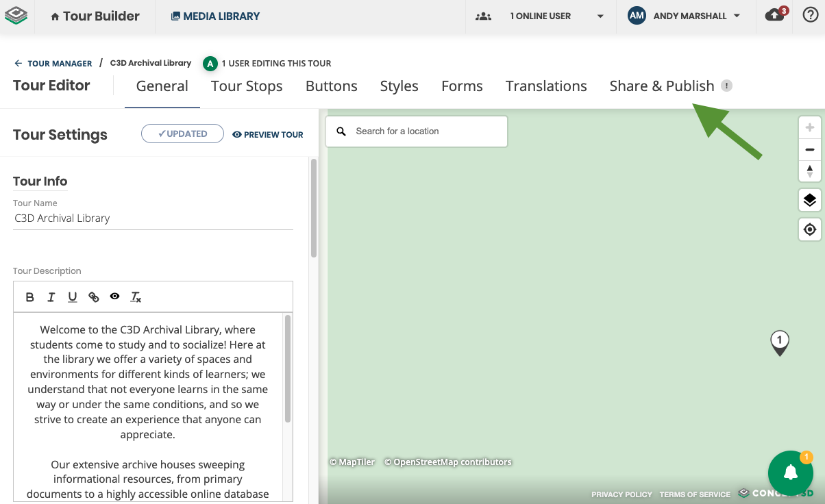Open notifications via the bell icon
This screenshot has height=504, width=825.
pos(773,15)
